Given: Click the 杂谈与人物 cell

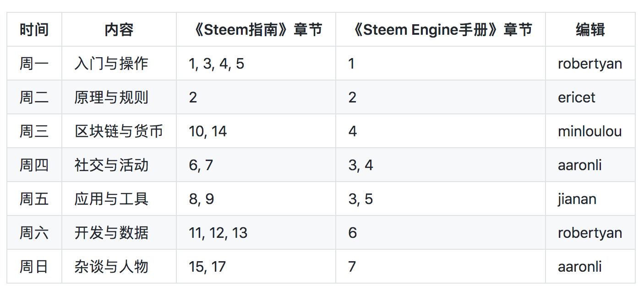Looking at the screenshot, I should pos(111,267).
